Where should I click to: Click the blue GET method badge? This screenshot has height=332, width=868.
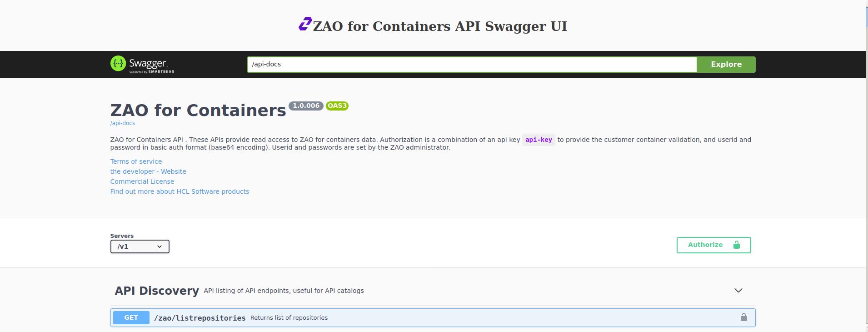pyautogui.click(x=131, y=317)
